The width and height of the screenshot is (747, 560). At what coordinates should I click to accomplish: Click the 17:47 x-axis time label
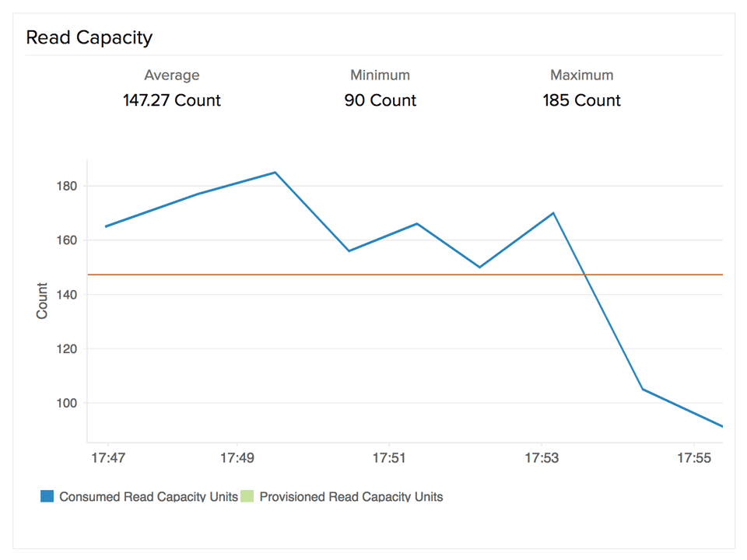tap(107, 459)
